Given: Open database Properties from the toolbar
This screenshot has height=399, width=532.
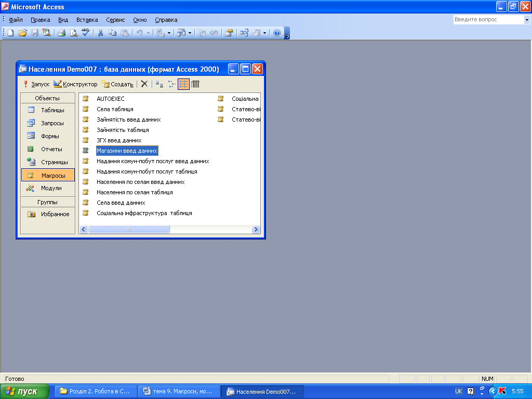Looking at the screenshot, I should coord(229,33).
